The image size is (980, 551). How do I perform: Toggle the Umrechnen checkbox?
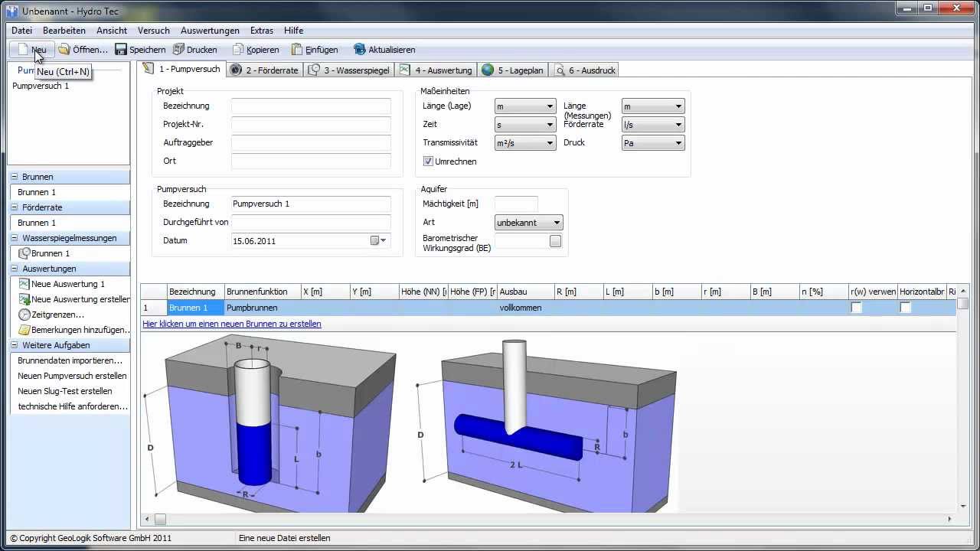428,161
